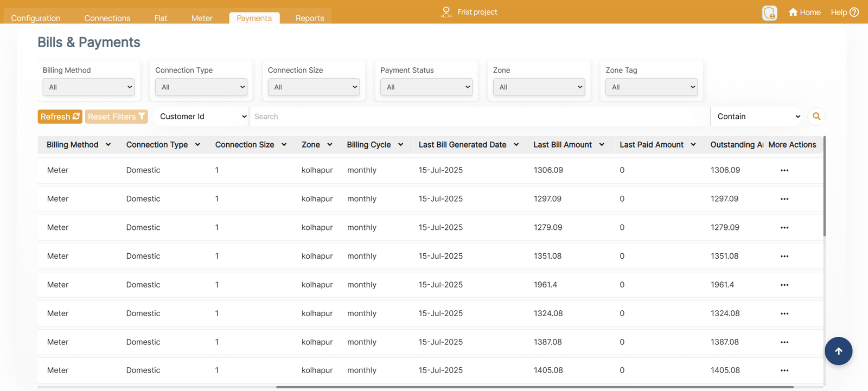Open the profile avatar icon near Home
This screenshot has width=868, height=391.
[x=769, y=12]
